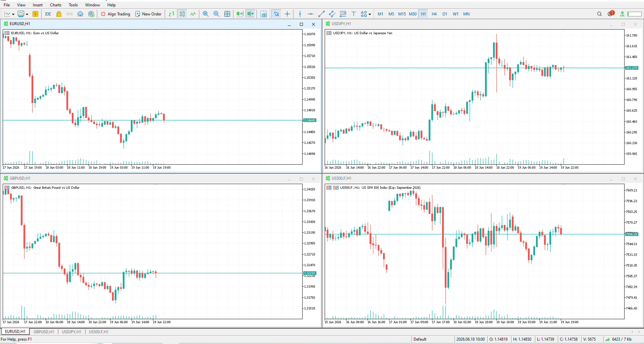This screenshot has height=344, width=644.
Task: Open the IDE MetaEditor button
Action: [x=48, y=14]
